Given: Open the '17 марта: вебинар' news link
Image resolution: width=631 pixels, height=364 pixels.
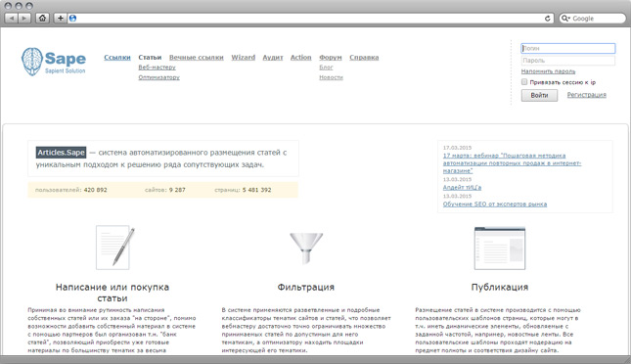Looking at the screenshot, I should (512, 163).
